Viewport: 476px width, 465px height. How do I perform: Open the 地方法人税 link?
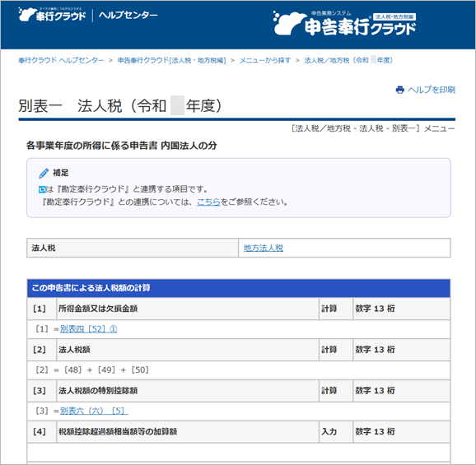point(264,248)
